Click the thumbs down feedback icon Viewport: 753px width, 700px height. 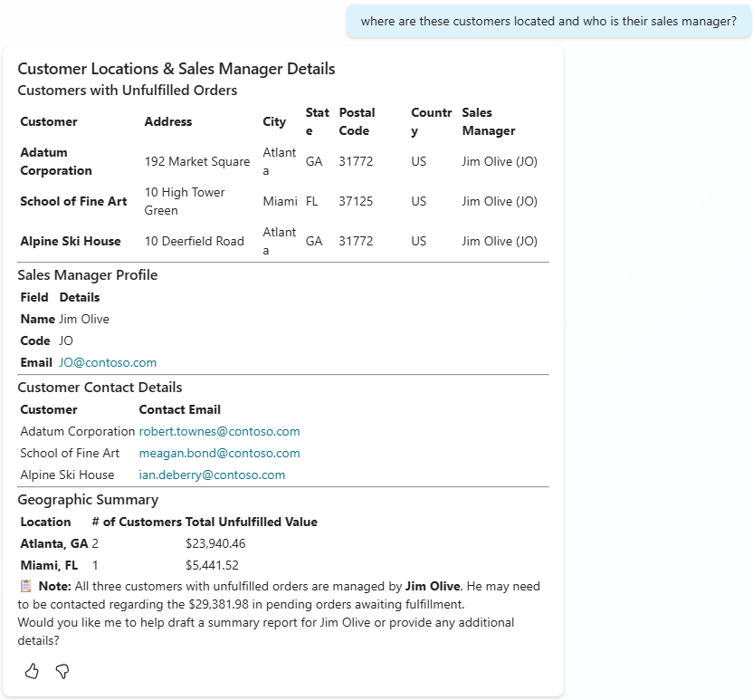pyautogui.click(x=62, y=671)
